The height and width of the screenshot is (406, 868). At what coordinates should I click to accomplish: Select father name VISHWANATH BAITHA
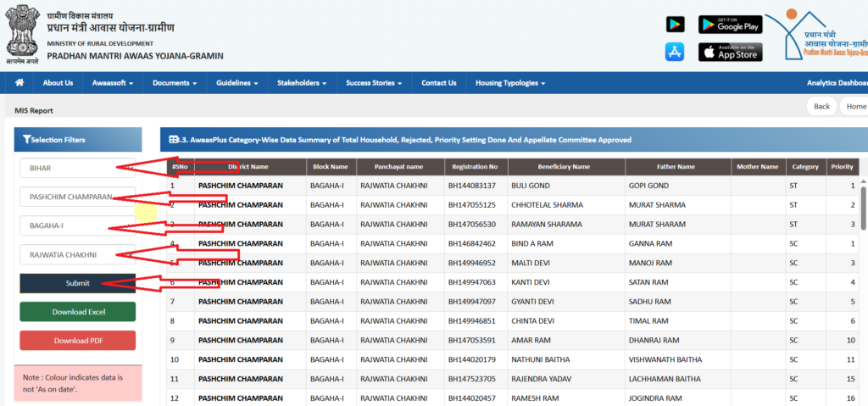(x=667, y=360)
